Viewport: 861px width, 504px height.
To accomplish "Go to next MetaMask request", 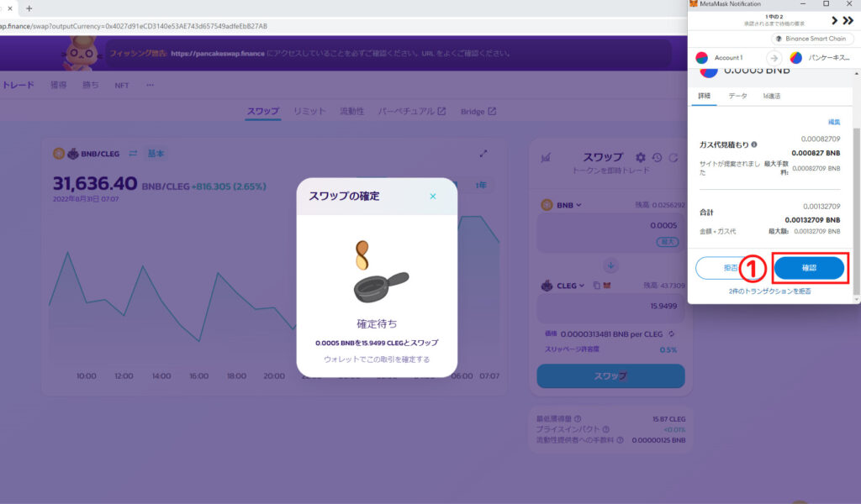I will click(835, 20).
